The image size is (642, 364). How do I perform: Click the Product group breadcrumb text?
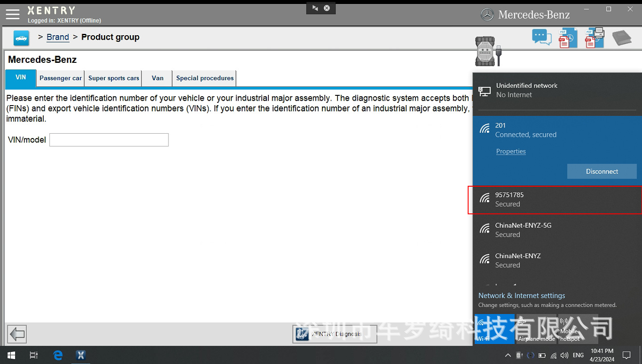[110, 37]
